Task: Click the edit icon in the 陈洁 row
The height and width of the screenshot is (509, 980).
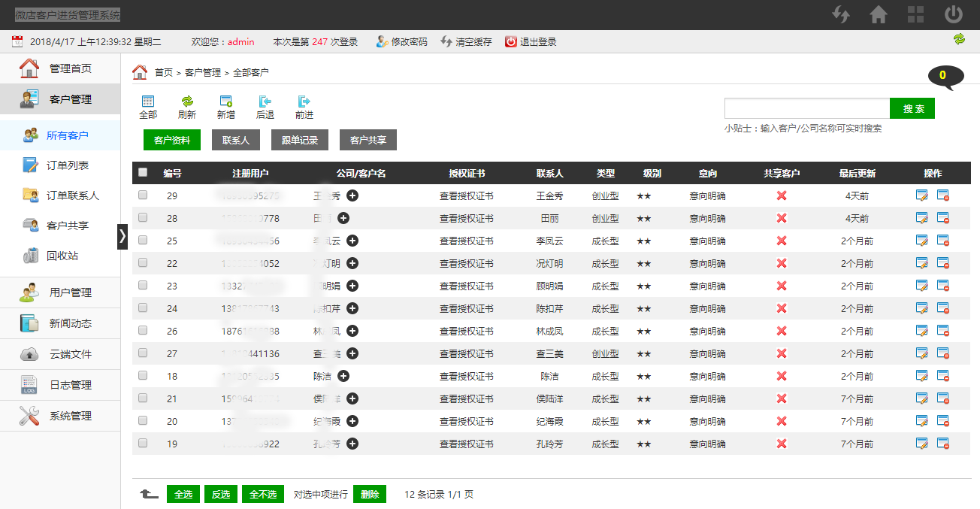Action: coord(922,376)
